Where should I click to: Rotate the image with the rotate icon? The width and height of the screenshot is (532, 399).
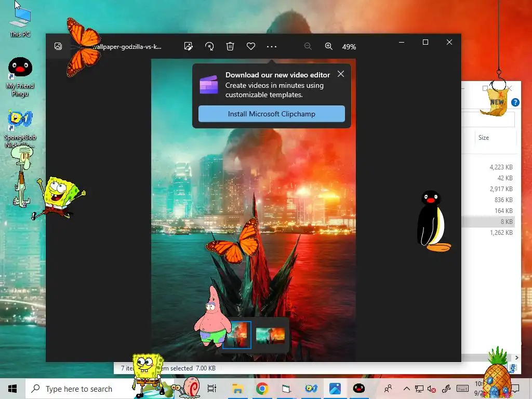[x=209, y=46]
